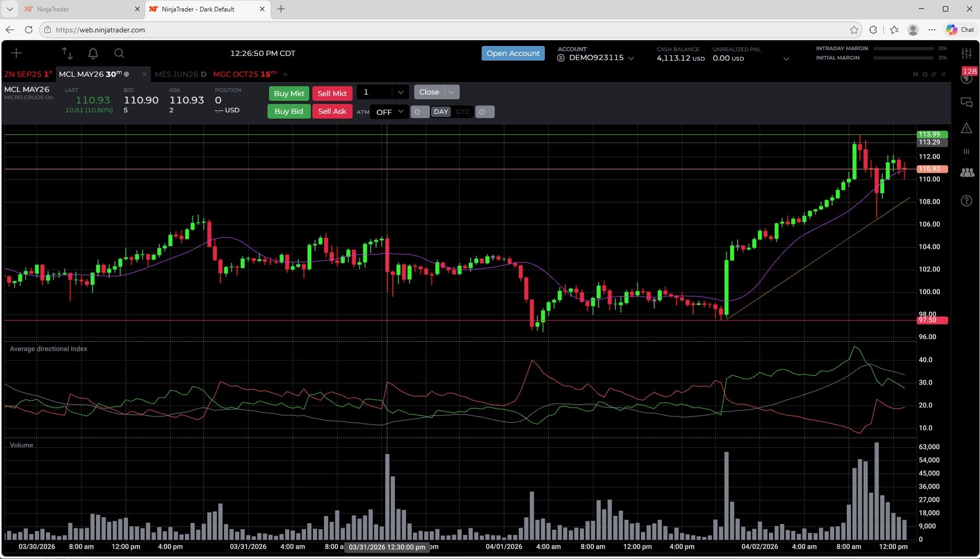Viewport: 980px width, 559px height.
Task: Open the indicators panel icon
Action: [x=967, y=52]
